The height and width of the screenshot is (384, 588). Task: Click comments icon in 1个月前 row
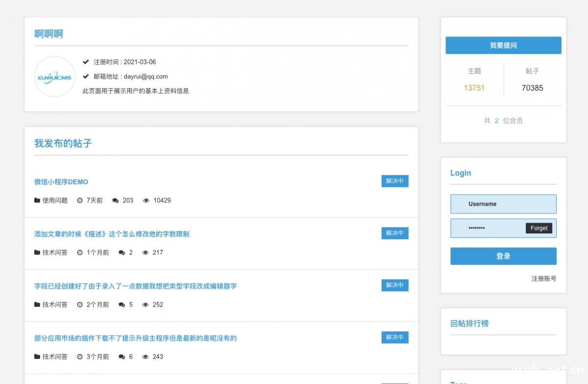pos(122,253)
